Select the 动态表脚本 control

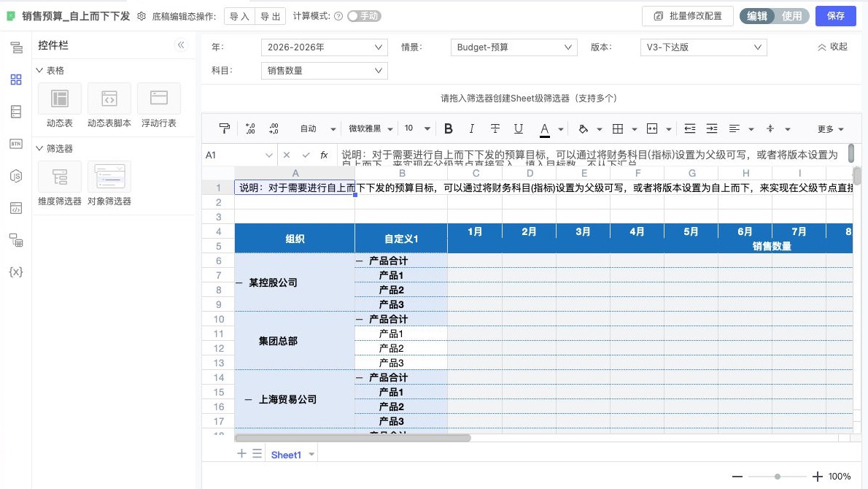(x=109, y=106)
